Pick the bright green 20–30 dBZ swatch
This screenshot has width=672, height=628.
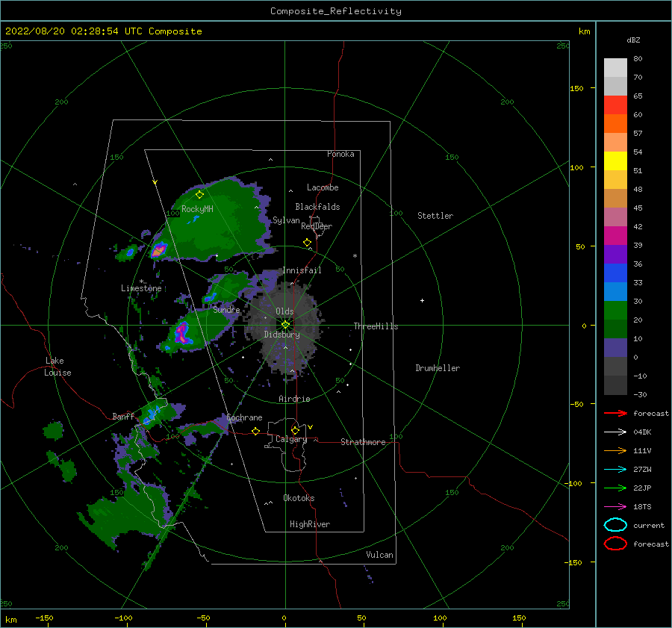coord(615,311)
